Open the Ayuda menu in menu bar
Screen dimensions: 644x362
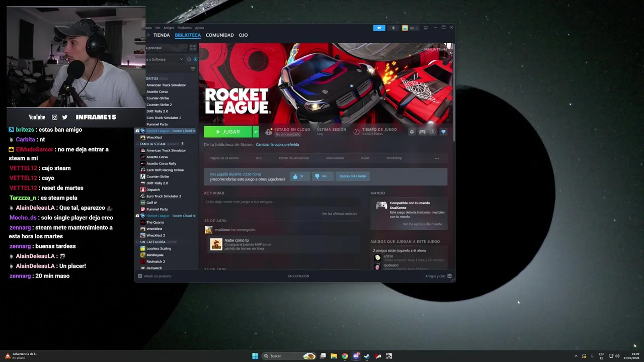[x=200, y=28]
